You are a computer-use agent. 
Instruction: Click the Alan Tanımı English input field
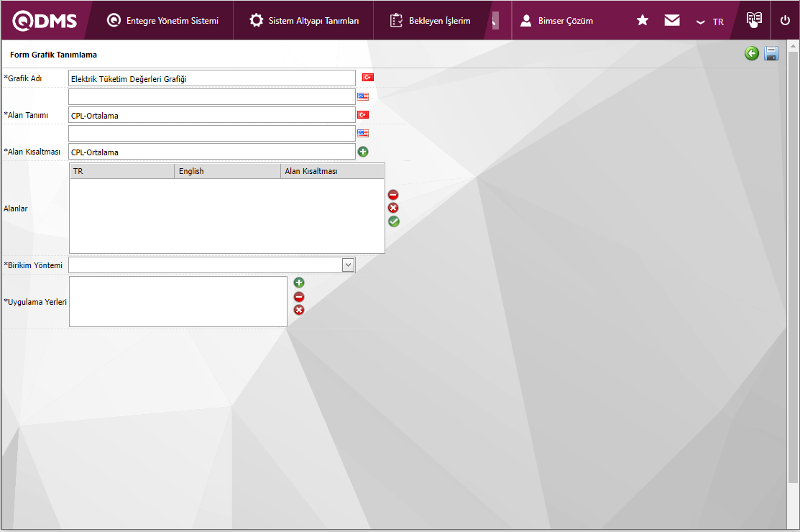click(x=212, y=133)
